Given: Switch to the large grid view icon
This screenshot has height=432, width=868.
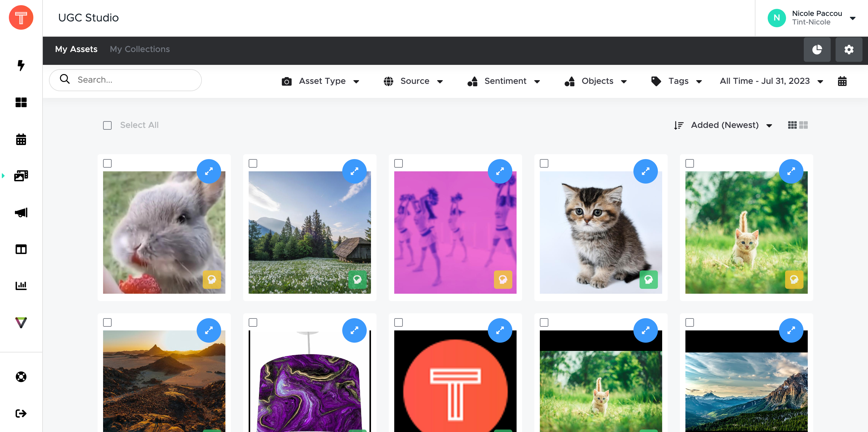Looking at the screenshot, I should pos(803,125).
